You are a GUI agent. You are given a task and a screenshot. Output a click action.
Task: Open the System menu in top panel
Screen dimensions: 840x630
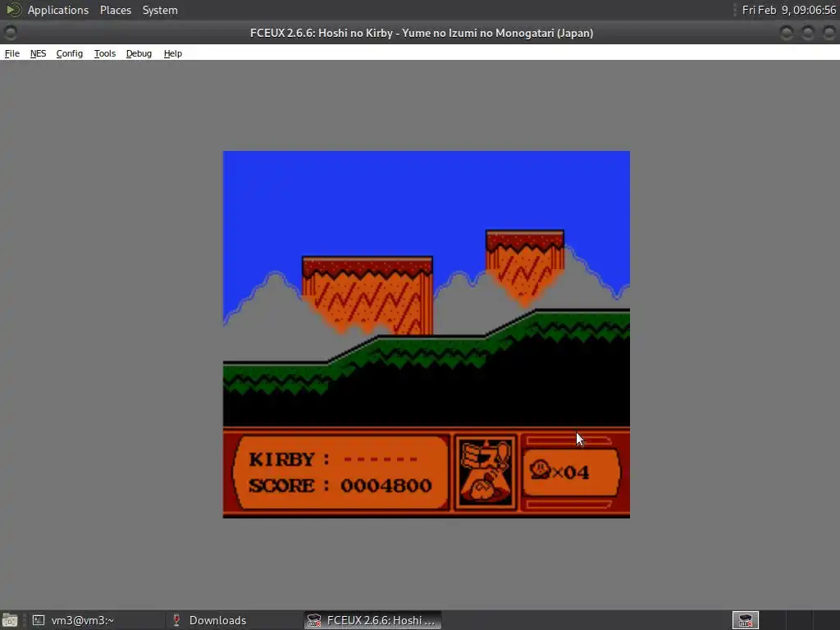click(160, 10)
